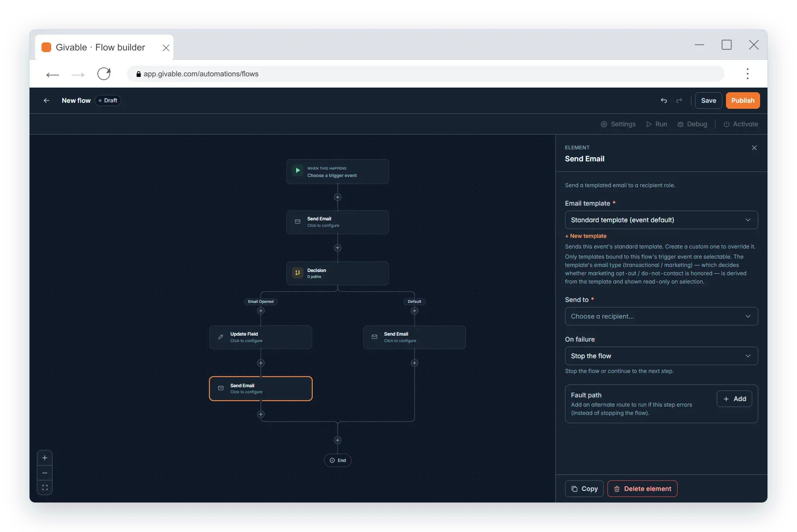
Task: Copy the selected element
Action: (584, 489)
